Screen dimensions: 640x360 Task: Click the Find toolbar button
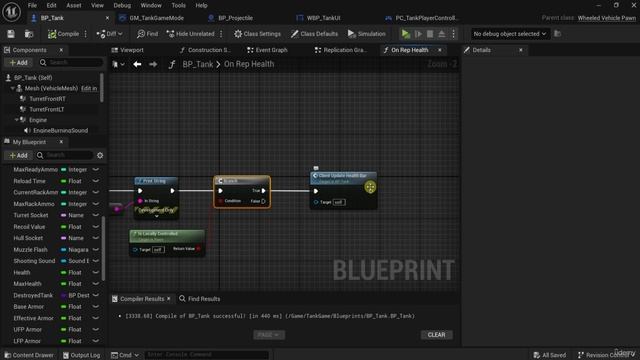[147, 34]
